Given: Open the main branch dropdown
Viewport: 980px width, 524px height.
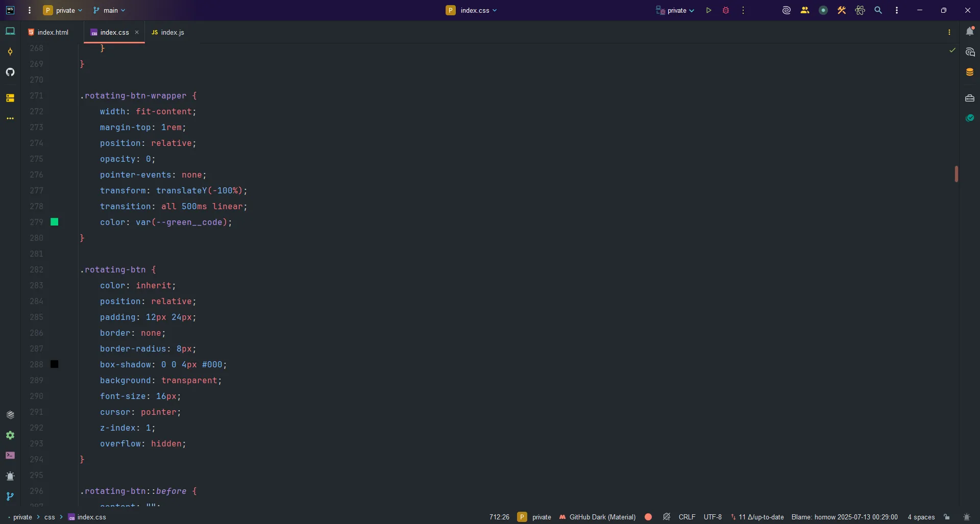Looking at the screenshot, I should (x=110, y=10).
